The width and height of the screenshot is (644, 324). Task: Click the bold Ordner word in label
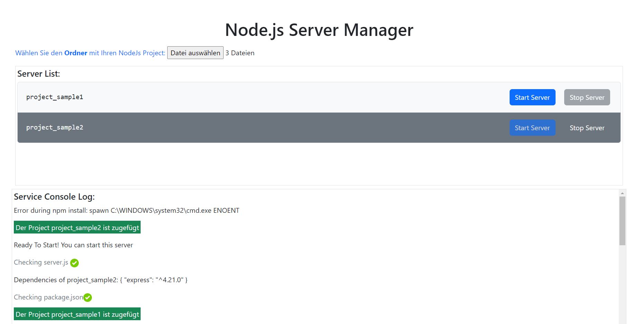pos(76,53)
